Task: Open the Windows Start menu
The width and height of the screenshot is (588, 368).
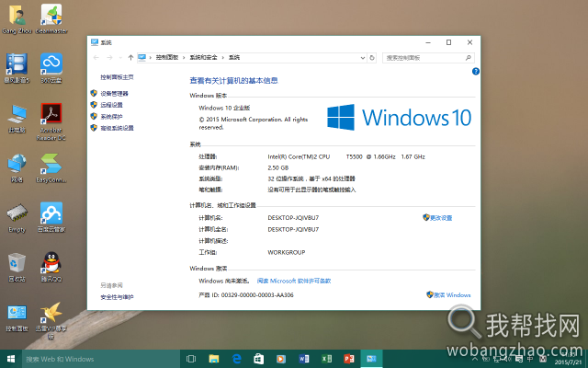Action: point(11,359)
